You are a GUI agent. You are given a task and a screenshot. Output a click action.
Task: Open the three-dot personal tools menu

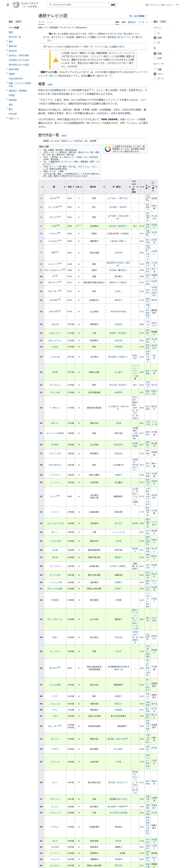[178, 5]
